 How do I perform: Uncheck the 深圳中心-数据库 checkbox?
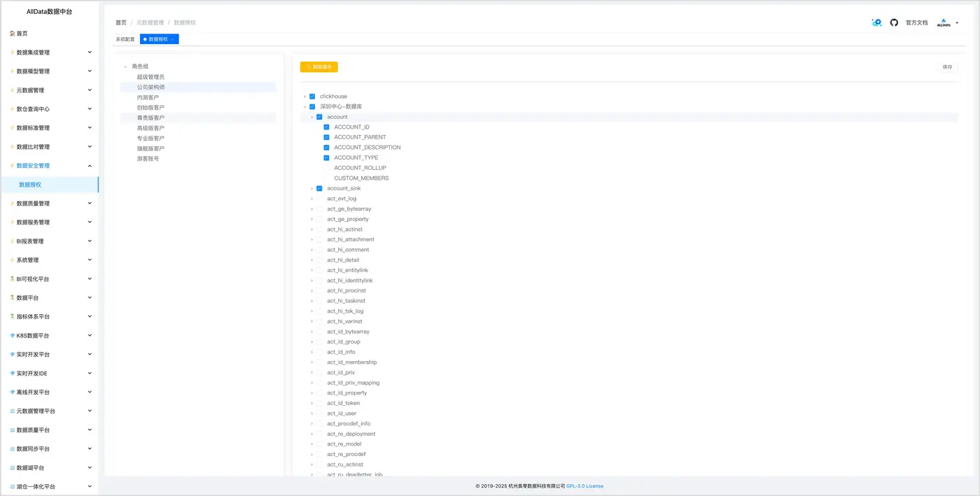click(x=312, y=106)
